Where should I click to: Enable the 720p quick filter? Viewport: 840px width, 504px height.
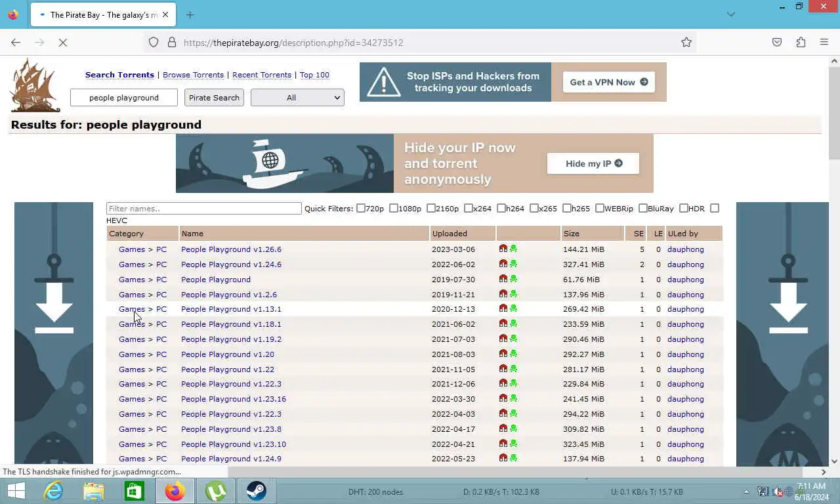coord(361,208)
